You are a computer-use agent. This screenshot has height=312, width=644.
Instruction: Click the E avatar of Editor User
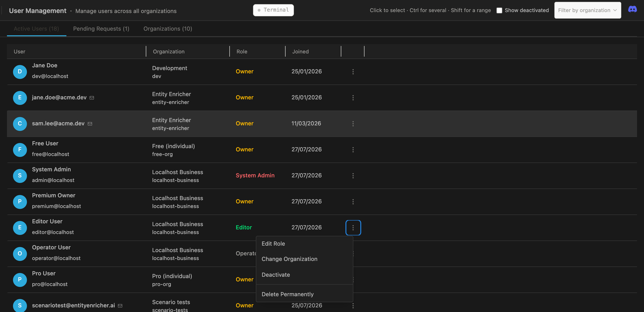coord(20,228)
